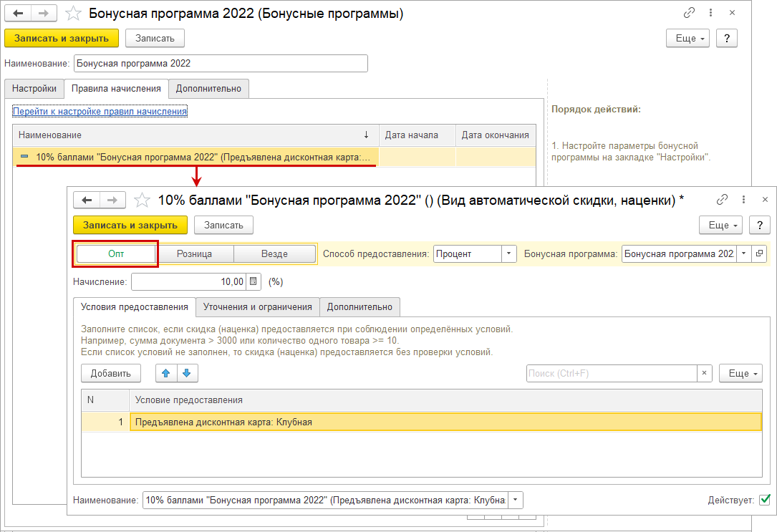Click the Начисление value field 10,00
The image size is (777, 532).
(x=189, y=281)
